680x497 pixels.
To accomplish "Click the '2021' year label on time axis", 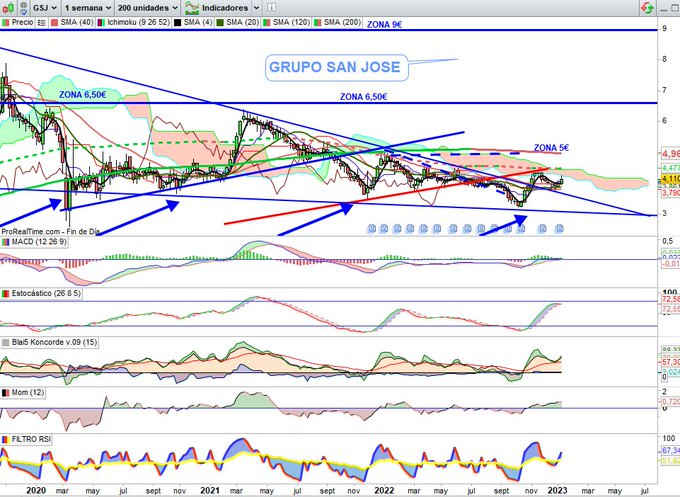I will point(210,490).
